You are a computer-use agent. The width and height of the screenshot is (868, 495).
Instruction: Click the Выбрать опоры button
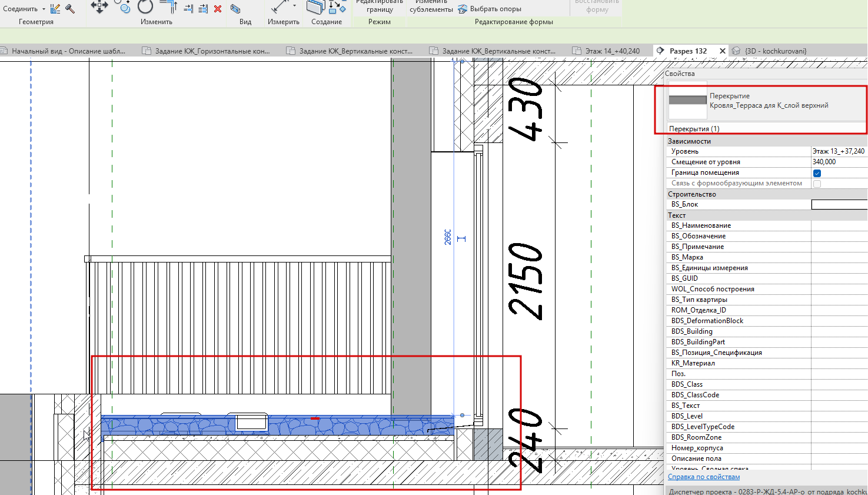pos(490,9)
